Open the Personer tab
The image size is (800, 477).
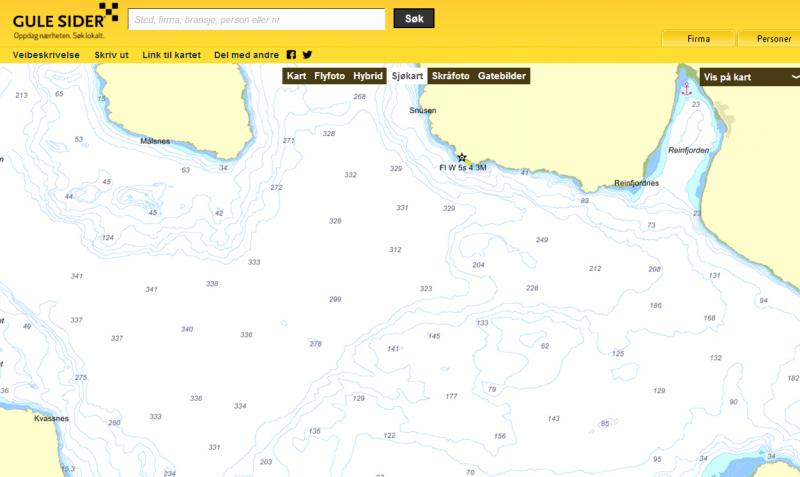click(x=773, y=39)
